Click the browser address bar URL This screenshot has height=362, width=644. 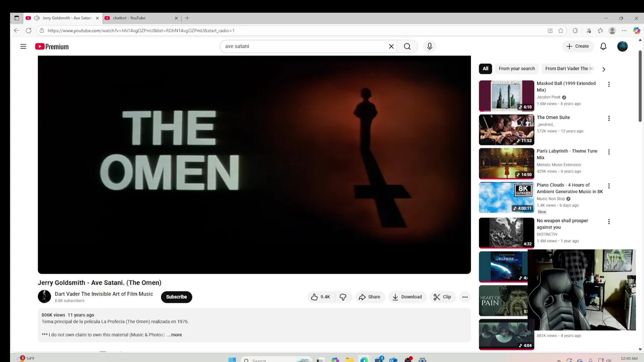pyautogui.click(x=141, y=31)
